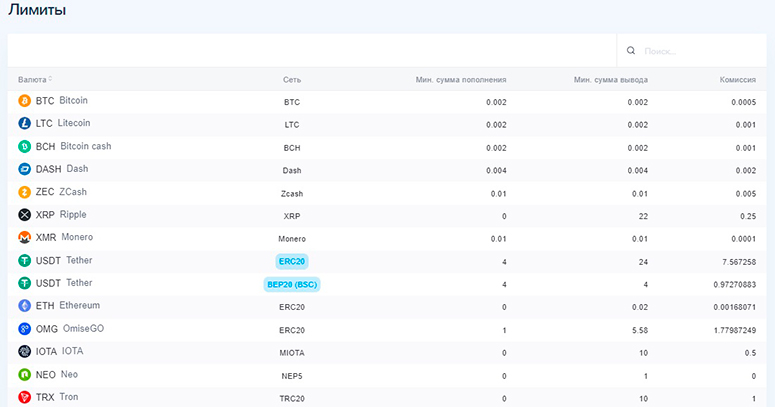Viewport: 775px width, 407px height.
Task: Click the ZCash coin icon
Action: 24,192
